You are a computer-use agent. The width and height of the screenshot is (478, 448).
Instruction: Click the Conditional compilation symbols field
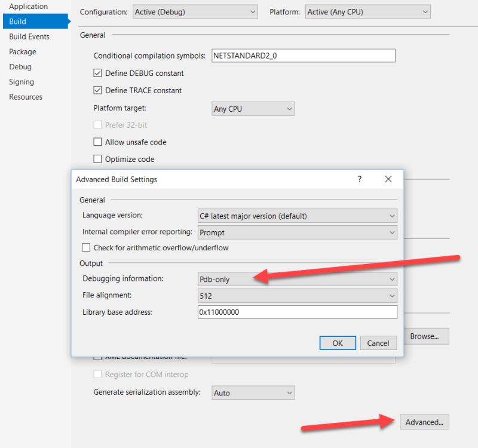click(x=304, y=56)
